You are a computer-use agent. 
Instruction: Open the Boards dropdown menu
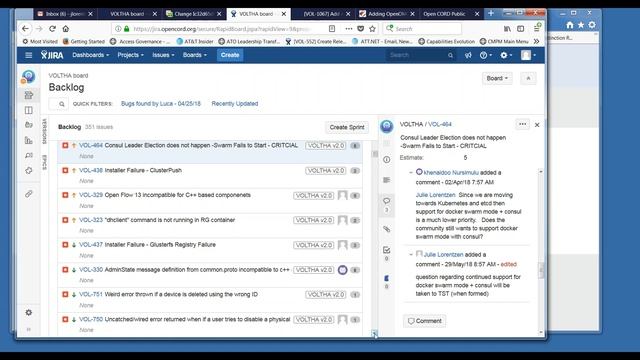click(x=195, y=55)
